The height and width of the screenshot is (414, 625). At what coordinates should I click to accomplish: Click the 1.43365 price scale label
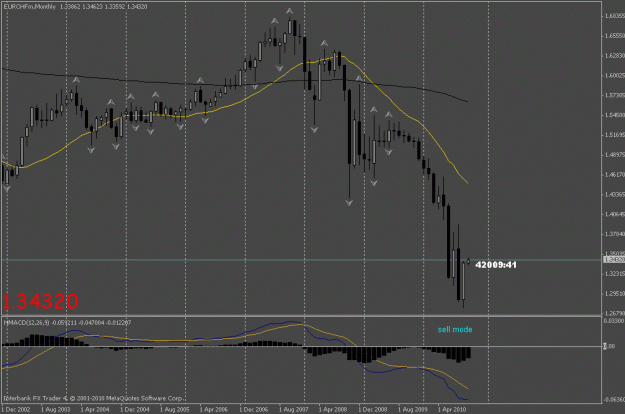point(614,194)
